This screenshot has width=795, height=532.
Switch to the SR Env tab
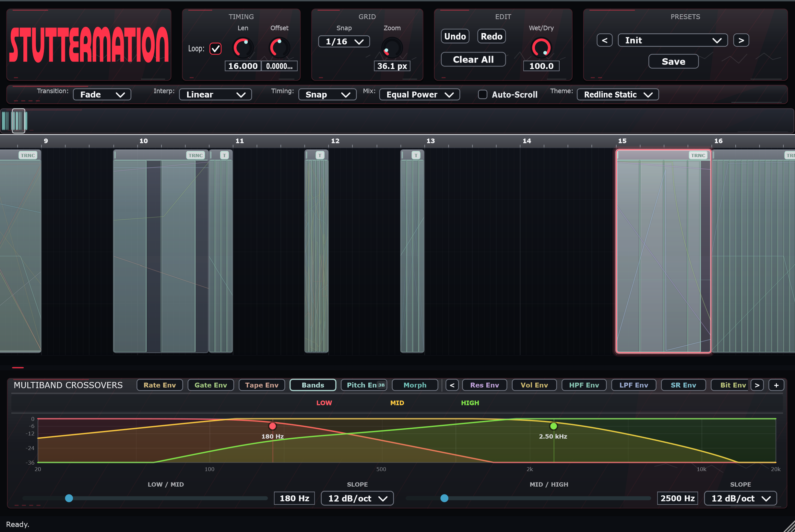pyautogui.click(x=683, y=385)
